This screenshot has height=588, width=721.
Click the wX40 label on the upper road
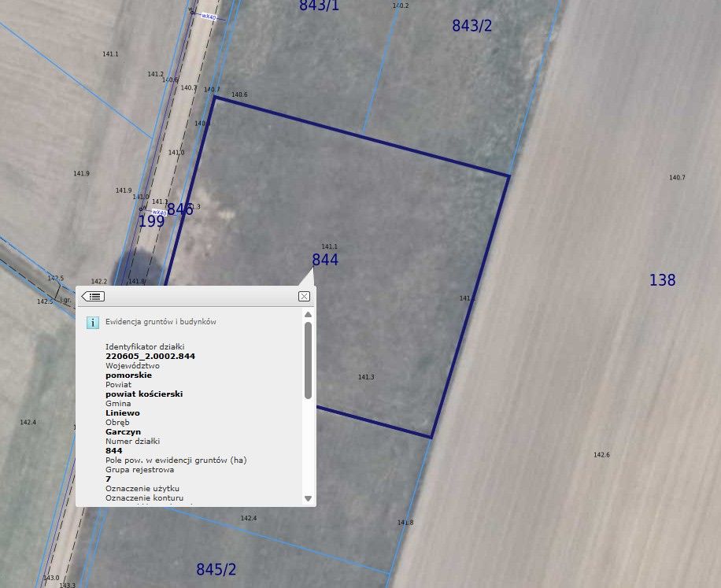click(209, 17)
